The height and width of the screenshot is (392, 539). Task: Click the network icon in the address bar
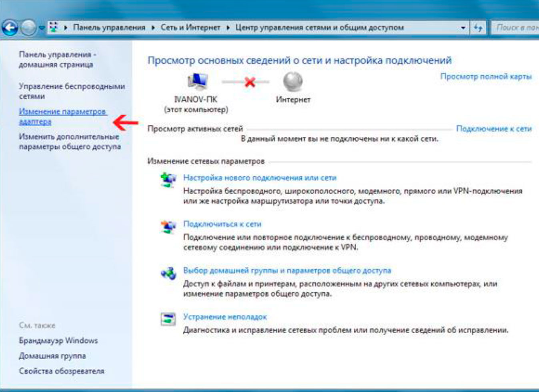tap(54, 28)
